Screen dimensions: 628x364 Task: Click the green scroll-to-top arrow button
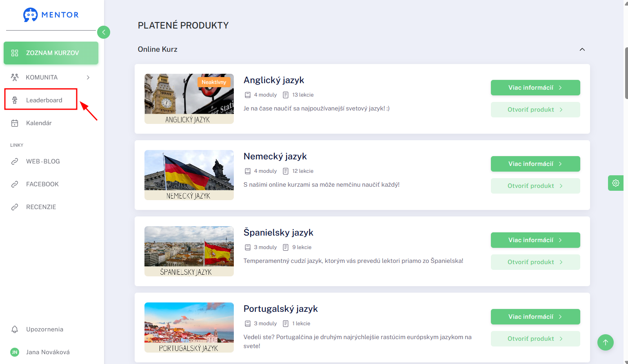606,342
